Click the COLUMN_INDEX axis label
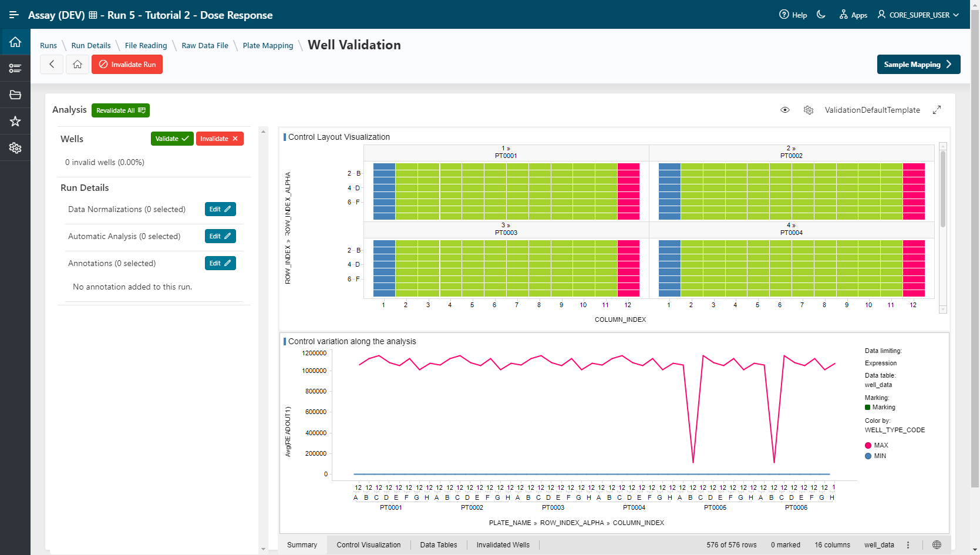 [620, 319]
